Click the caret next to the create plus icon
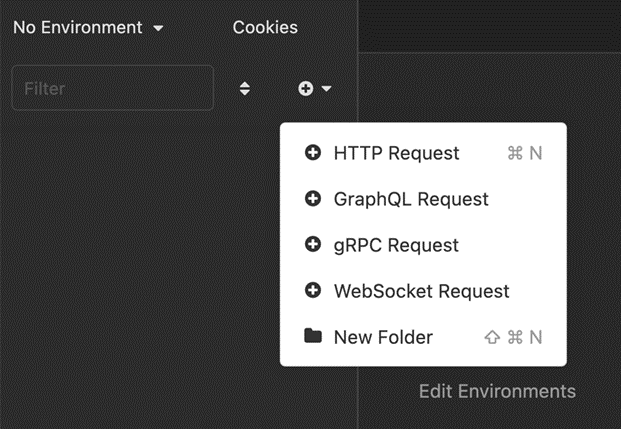The height and width of the screenshot is (429, 621). click(326, 89)
